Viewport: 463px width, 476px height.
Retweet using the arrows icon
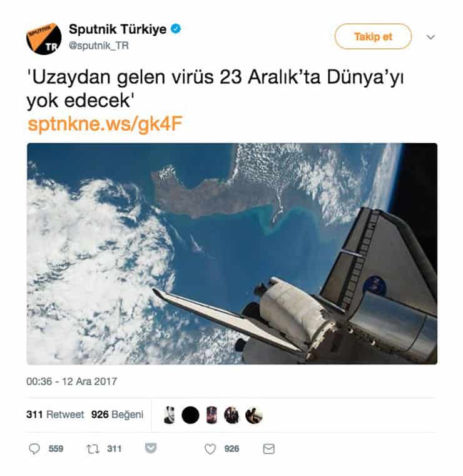click(x=93, y=448)
